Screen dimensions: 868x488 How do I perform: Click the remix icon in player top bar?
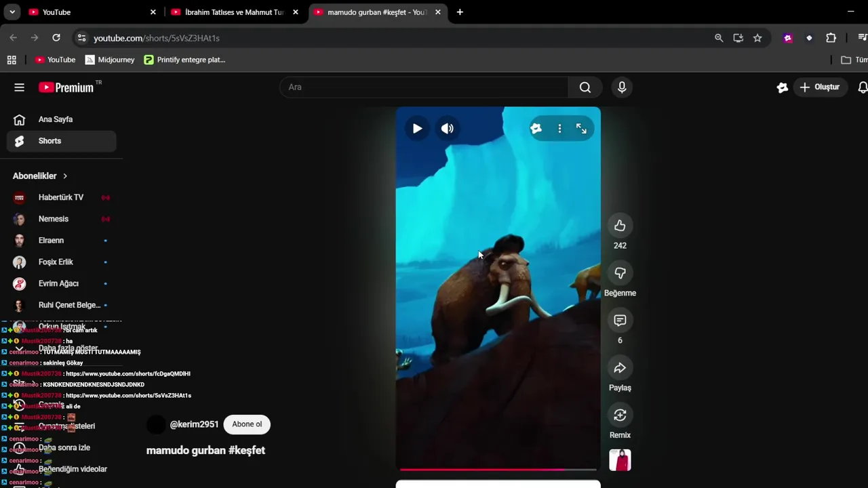(x=536, y=128)
